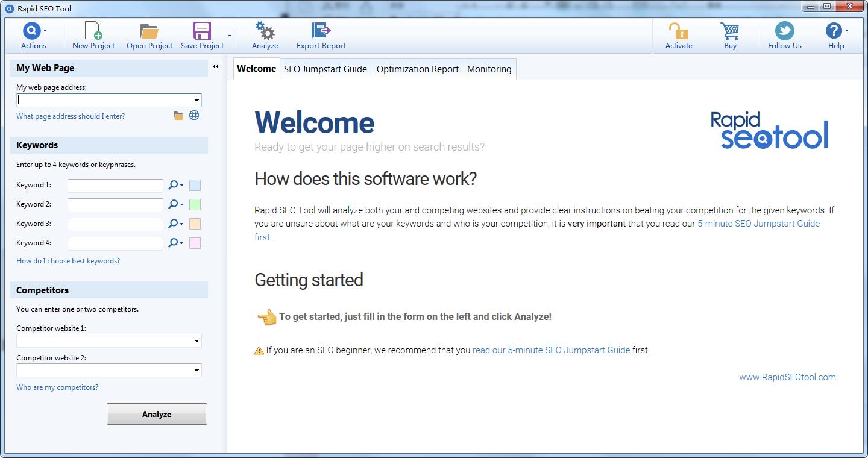The width and height of the screenshot is (868, 458).
Task: Follow Us on Twitter
Action: (x=784, y=34)
